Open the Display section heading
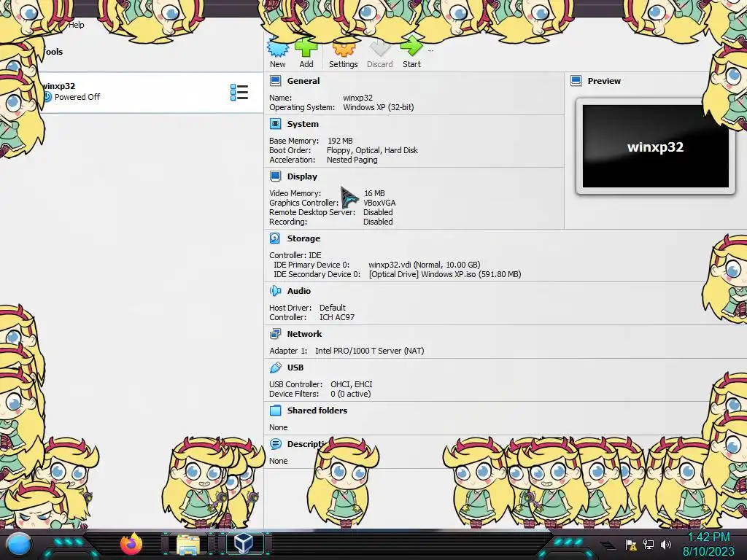This screenshot has width=747, height=560. [302, 176]
